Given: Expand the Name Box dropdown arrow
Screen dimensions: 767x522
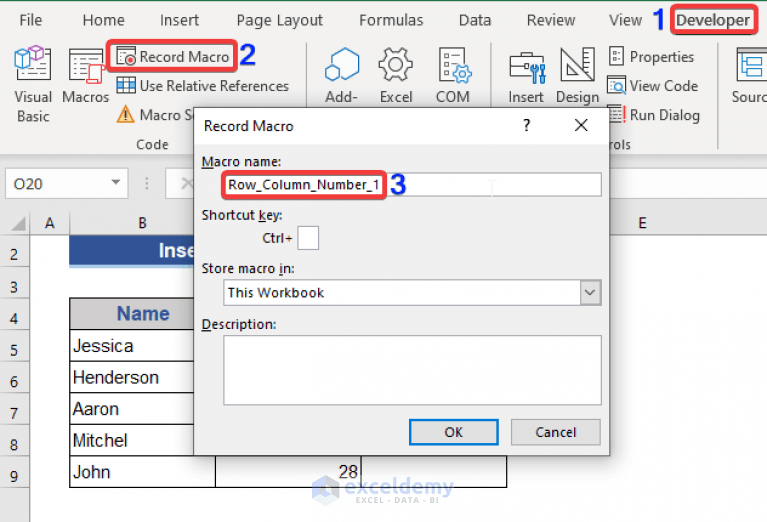Looking at the screenshot, I should pyautogui.click(x=116, y=183).
